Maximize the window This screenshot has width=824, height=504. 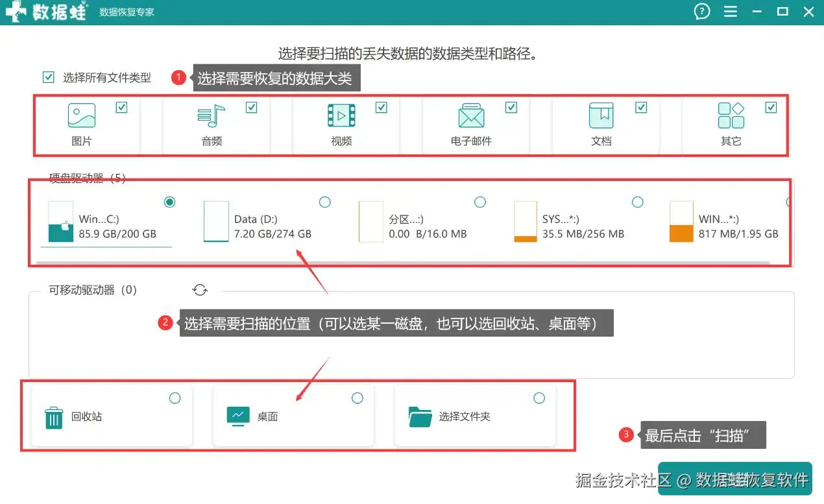pos(782,12)
